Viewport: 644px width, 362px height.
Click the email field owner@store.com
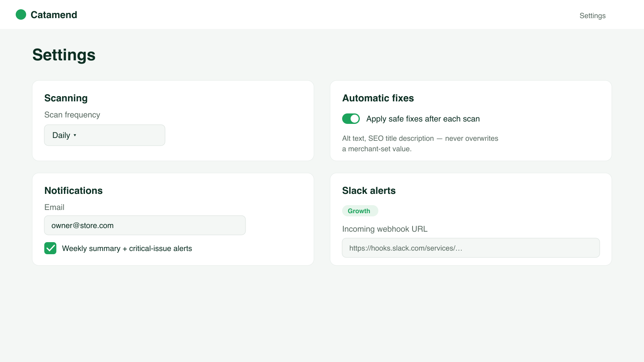(145, 225)
